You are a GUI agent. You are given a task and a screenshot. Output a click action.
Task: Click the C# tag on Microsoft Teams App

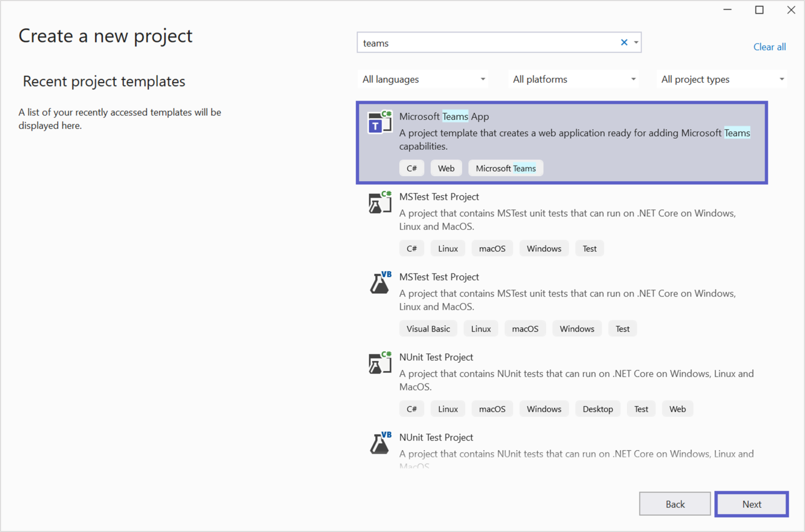pos(411,168)
